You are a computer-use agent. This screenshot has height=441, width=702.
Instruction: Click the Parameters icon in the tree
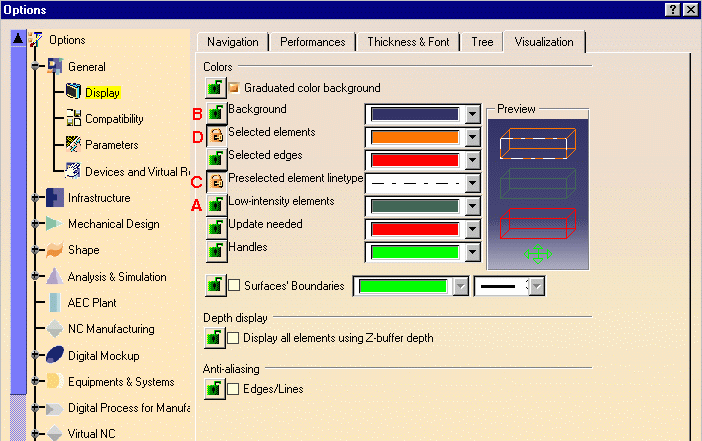(x=73, y=144)
